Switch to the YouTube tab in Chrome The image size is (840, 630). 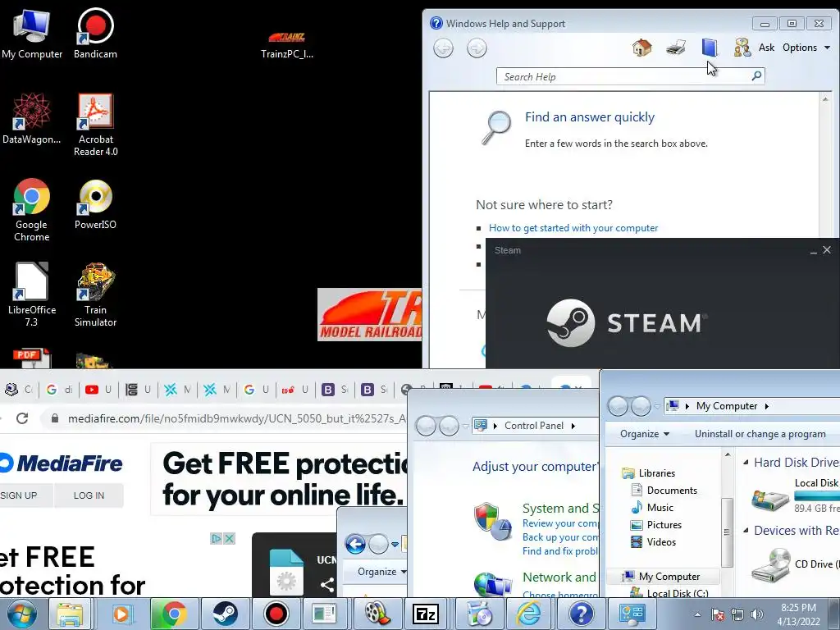98,390
